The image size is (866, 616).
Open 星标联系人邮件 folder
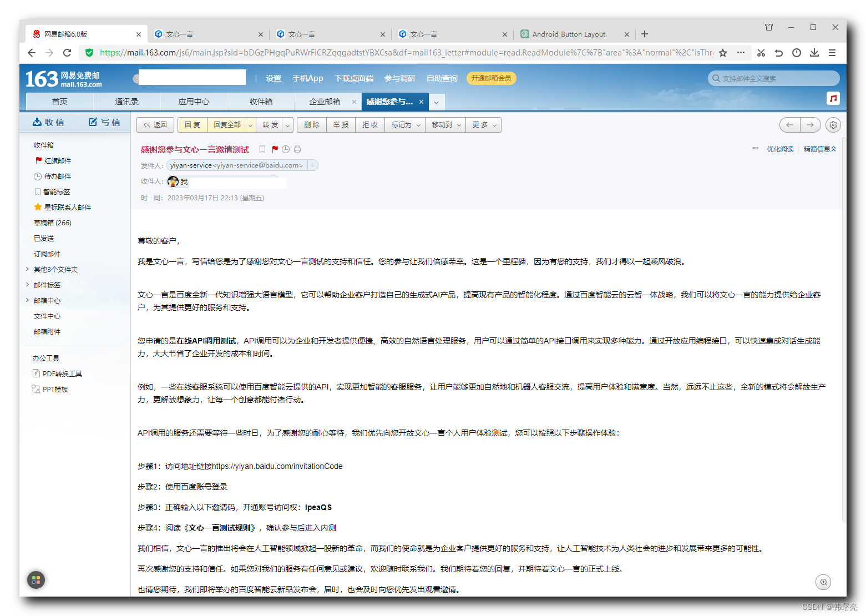pos(68,208)
